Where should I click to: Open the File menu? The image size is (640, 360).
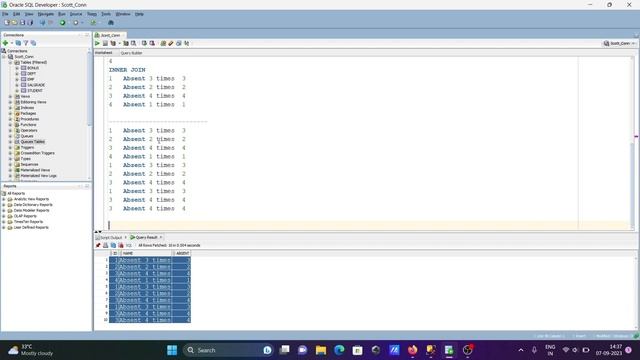pyautogui.click(x=5, y=14)
